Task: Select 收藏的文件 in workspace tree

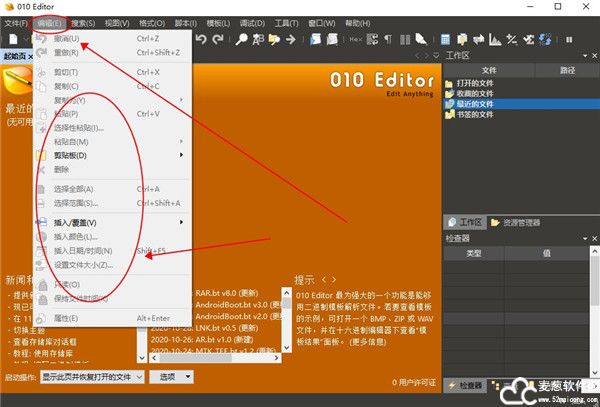Action: pos(474,93)
